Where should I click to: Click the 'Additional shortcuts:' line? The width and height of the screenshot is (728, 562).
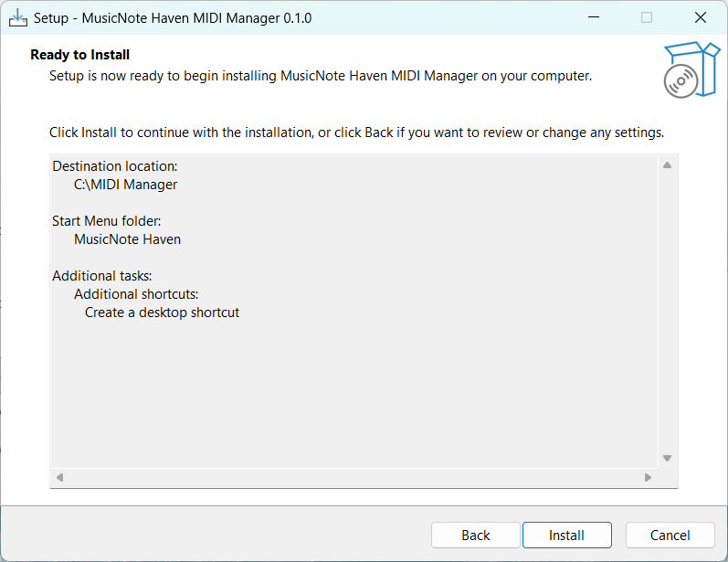pos(136,294)
